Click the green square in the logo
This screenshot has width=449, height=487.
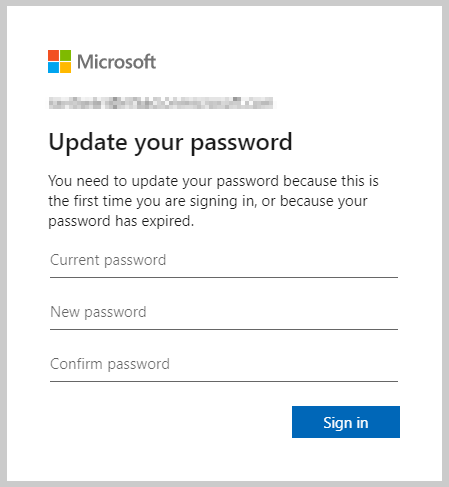pos(65,55)
